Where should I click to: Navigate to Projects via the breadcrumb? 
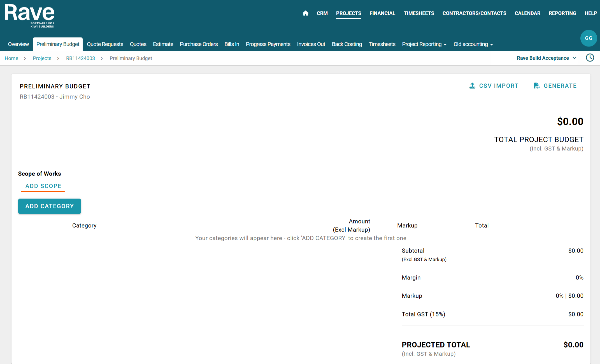[x=42, y=58]
